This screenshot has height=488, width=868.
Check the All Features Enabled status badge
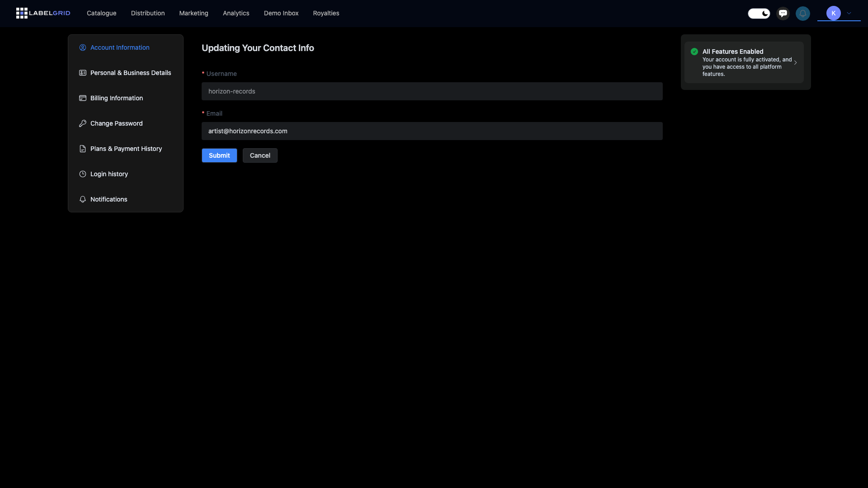click(x=694, y=52)
